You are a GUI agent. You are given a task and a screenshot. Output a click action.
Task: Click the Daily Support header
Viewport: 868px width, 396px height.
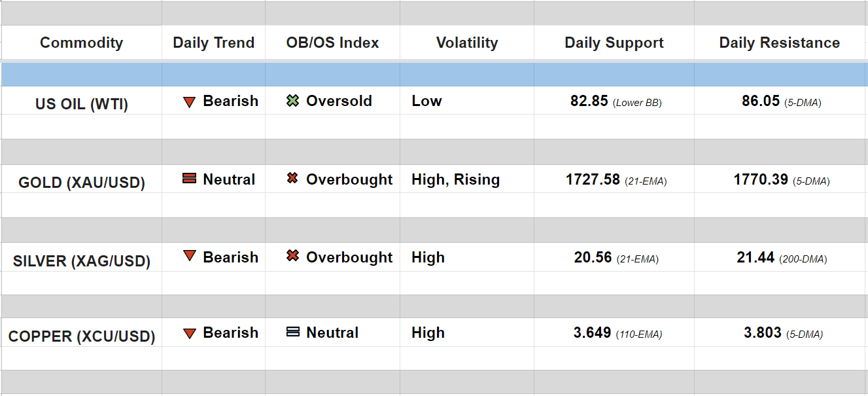click(614, 43)
